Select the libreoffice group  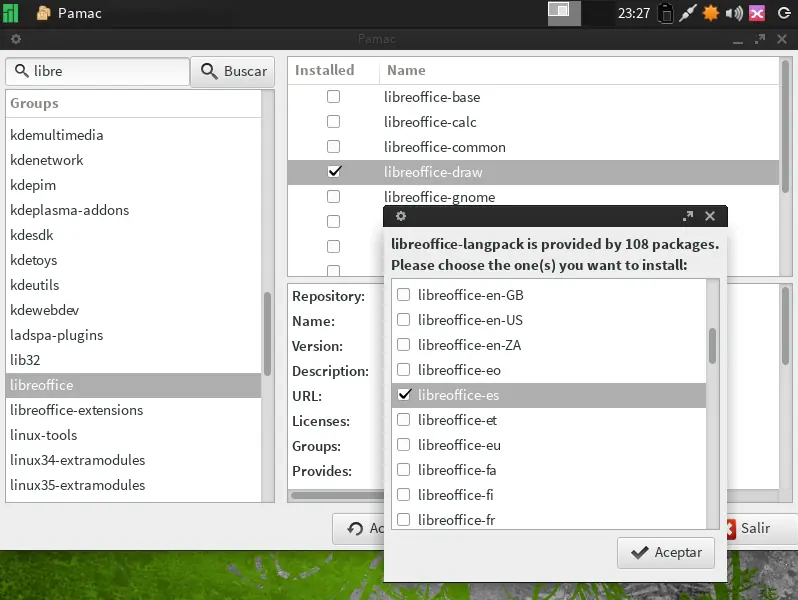[x=133, y=385]
